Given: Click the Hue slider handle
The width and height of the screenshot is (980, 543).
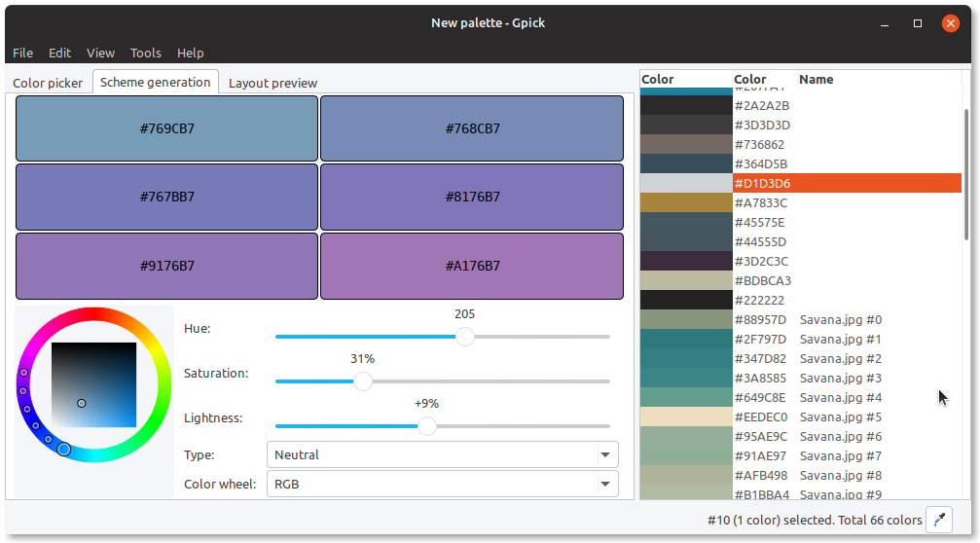Looking at the screenshot, I should [464, 336].
